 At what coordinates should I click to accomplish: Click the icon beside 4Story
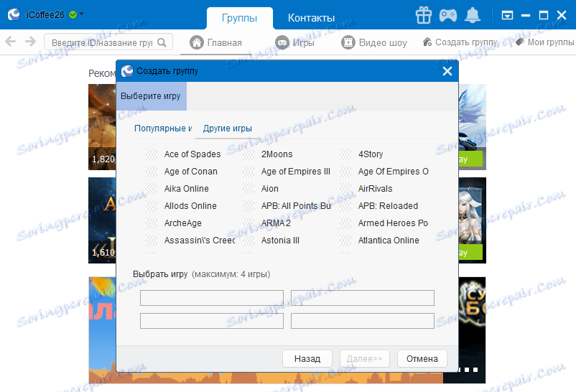(x=345, y=154)
